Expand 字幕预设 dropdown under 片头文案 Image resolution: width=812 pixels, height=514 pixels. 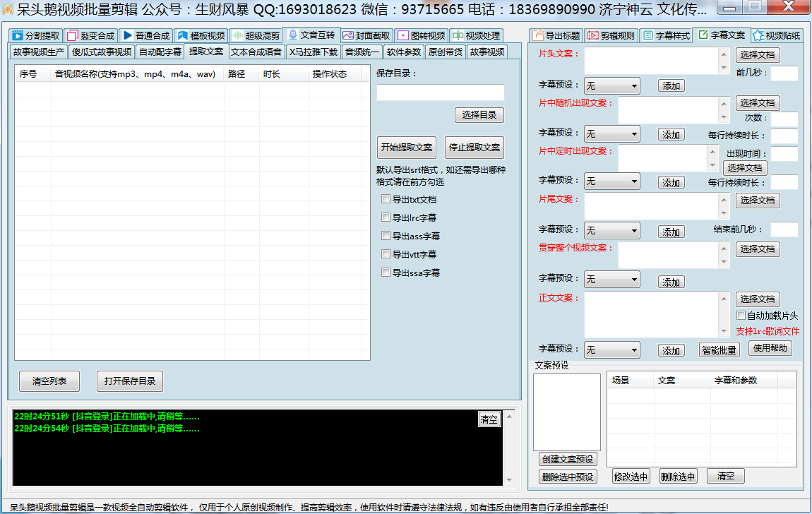(612, 86)
